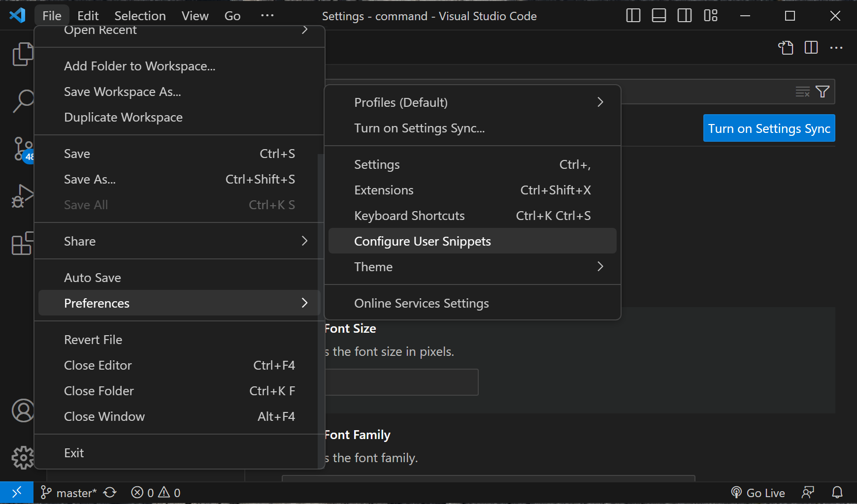
Task: Open Settings from Preferences submenu
Action: coord(472,164)
